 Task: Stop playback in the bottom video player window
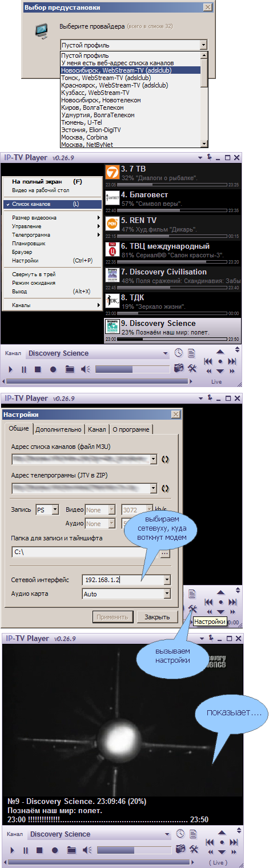coord(39,850)
